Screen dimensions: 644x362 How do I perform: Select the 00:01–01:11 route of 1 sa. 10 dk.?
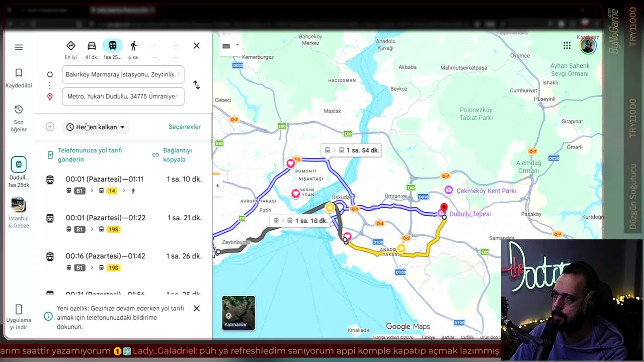coord(123,185)
